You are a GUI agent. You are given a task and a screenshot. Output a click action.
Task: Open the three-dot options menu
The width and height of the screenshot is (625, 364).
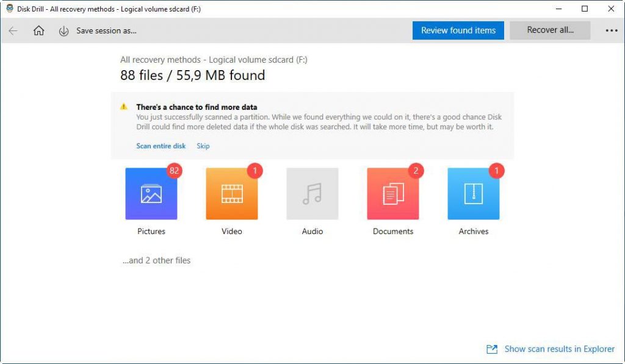click(612, 30)
